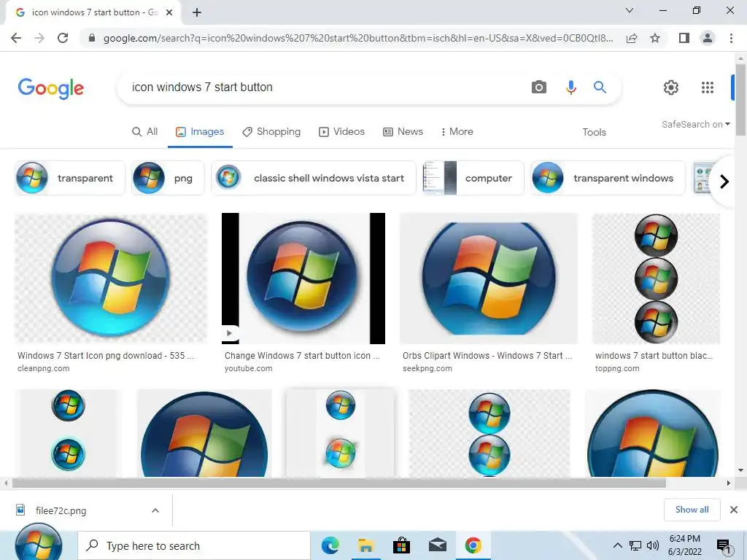Click the address bar URL
The image size is (747, 560).
358,38
